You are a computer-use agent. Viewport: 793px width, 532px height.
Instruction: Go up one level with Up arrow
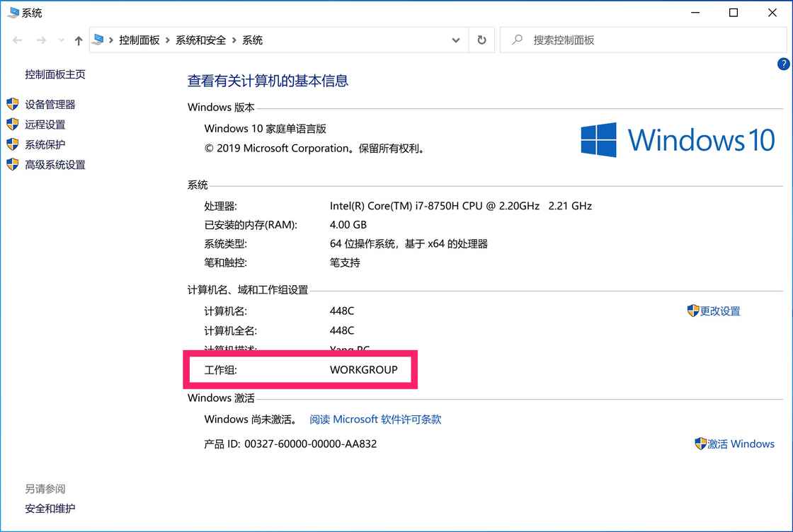tap(79, 40)
